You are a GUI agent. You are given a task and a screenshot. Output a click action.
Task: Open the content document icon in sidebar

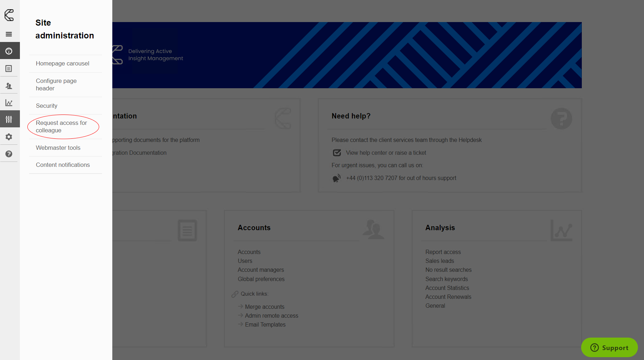9,68
